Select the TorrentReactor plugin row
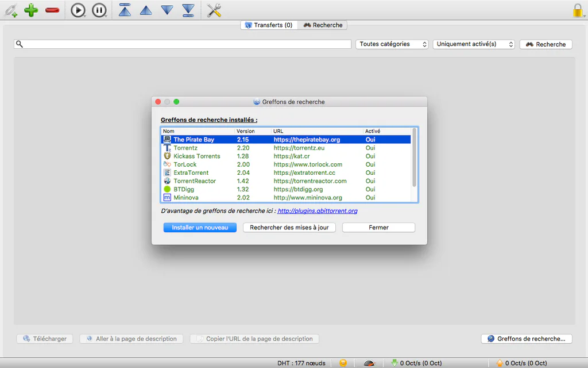The height and width of the screenshot is (368, 588). (x=286, y=181)
